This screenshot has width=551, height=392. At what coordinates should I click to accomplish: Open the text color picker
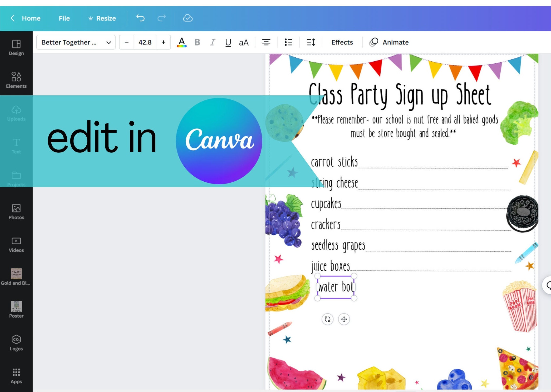[181, 42]
